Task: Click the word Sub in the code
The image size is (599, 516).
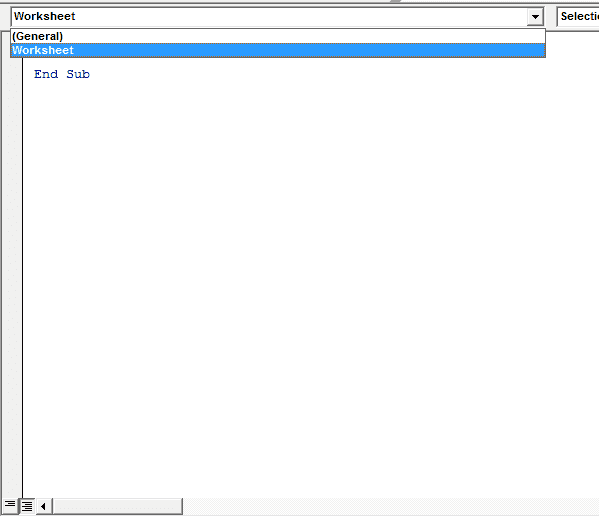Action: tap(78, 74)
